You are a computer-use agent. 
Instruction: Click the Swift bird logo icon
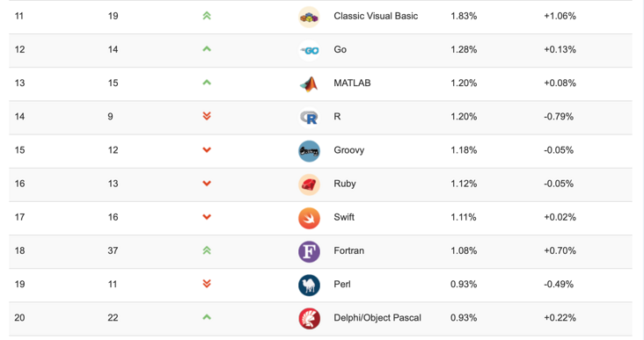(309, 218)
